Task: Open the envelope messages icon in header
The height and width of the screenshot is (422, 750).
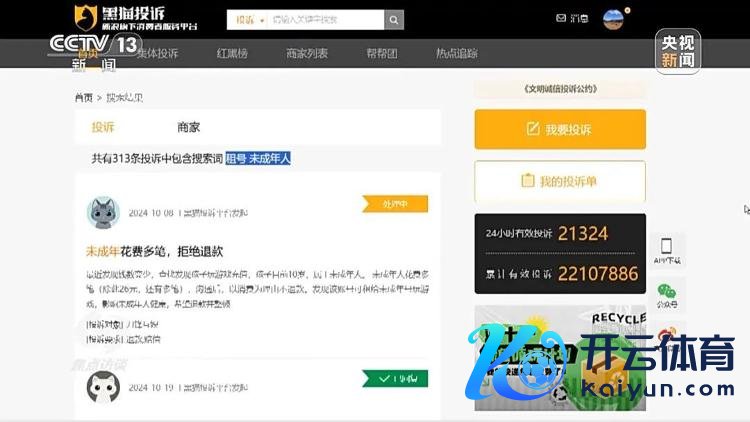Action: (x=560, y=19)
